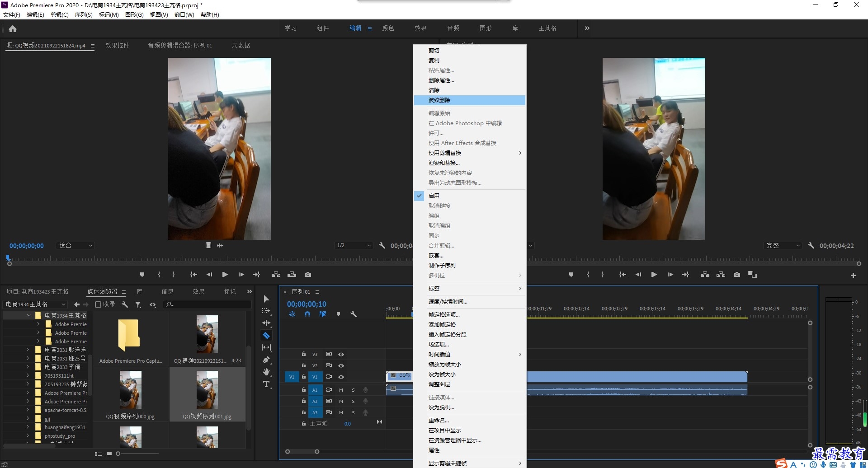Solo audio track A2

353,401
